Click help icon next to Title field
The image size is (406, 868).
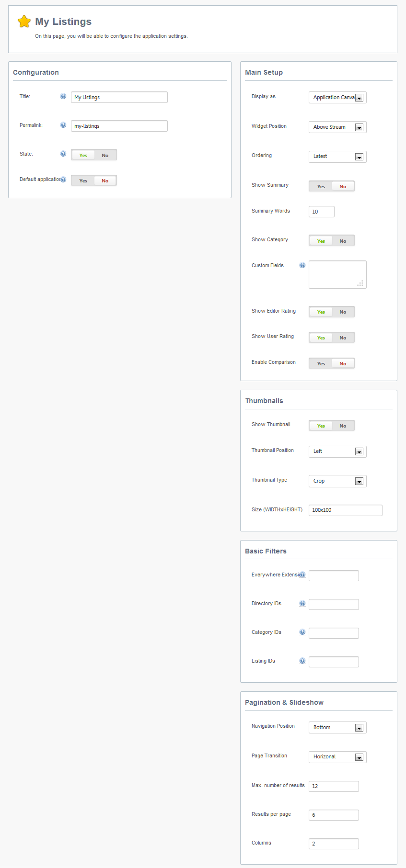63,96
